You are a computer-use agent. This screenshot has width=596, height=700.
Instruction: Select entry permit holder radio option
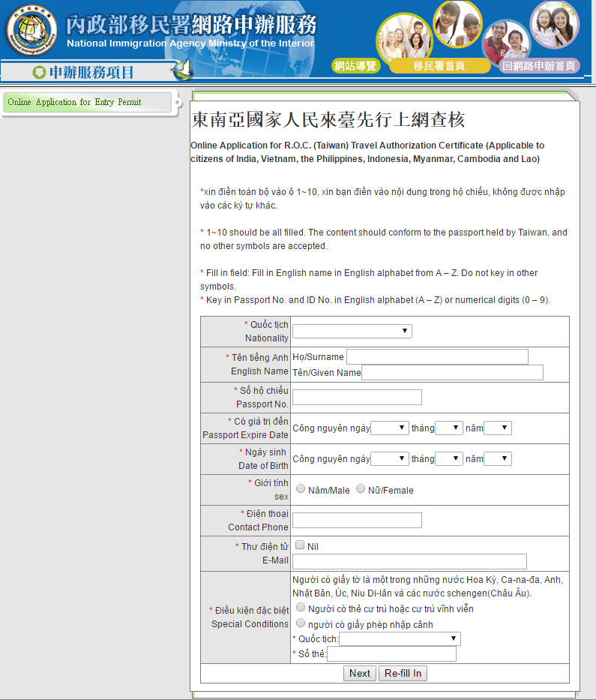301,623
